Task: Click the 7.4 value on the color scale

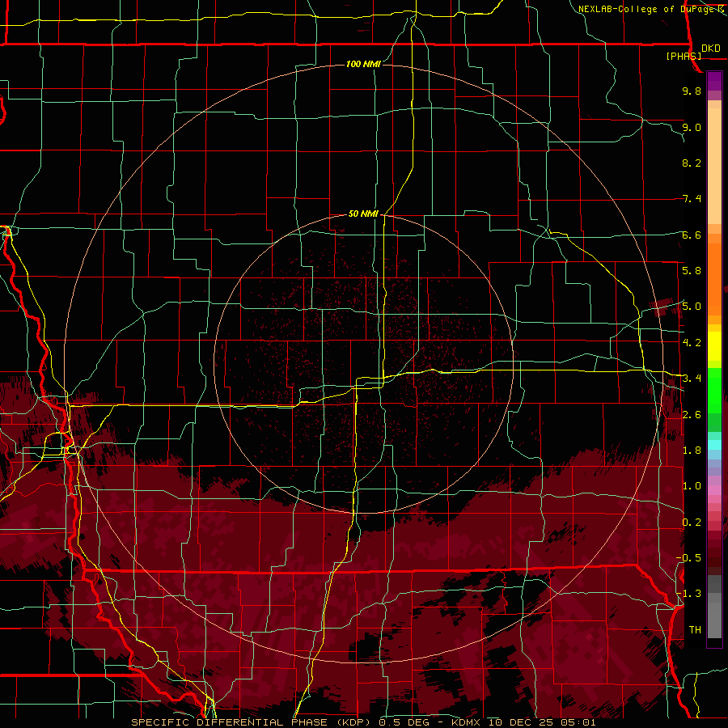Action: [692, 199]
